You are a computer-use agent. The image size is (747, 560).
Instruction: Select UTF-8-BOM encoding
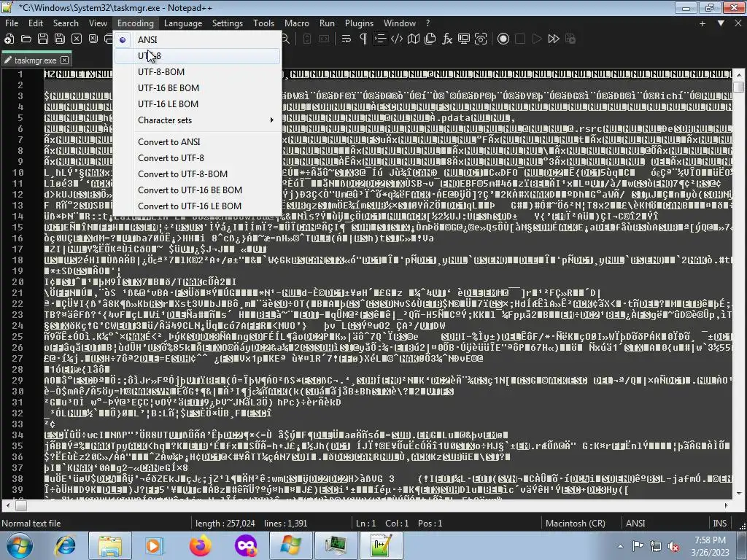(x=197, y=72)
